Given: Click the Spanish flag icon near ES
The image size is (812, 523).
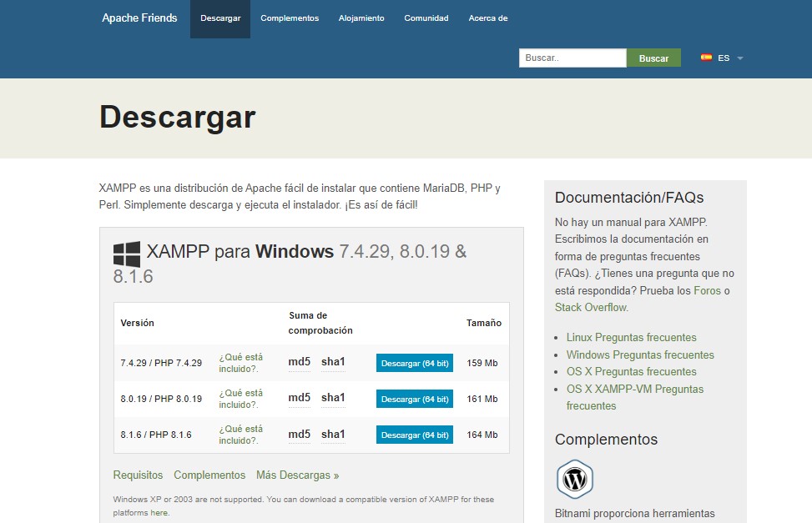Looking at the screenshot, I should 705,57.
